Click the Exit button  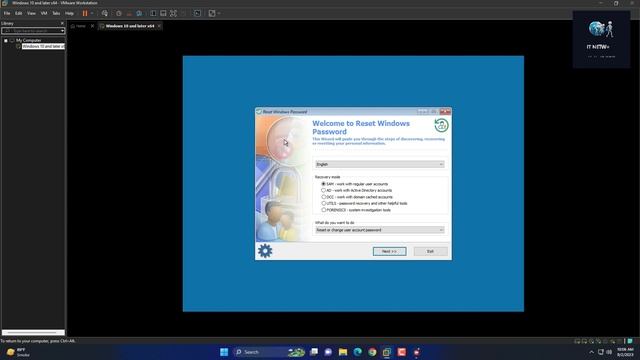pos(431,251)
